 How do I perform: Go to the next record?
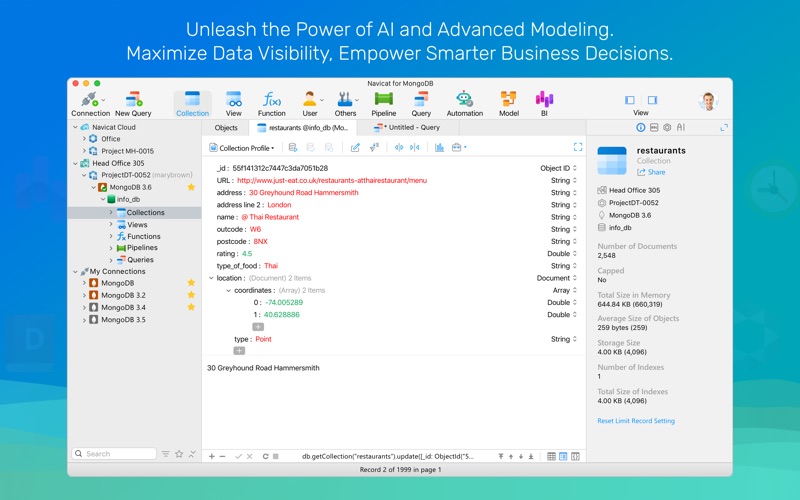point(521,456)
